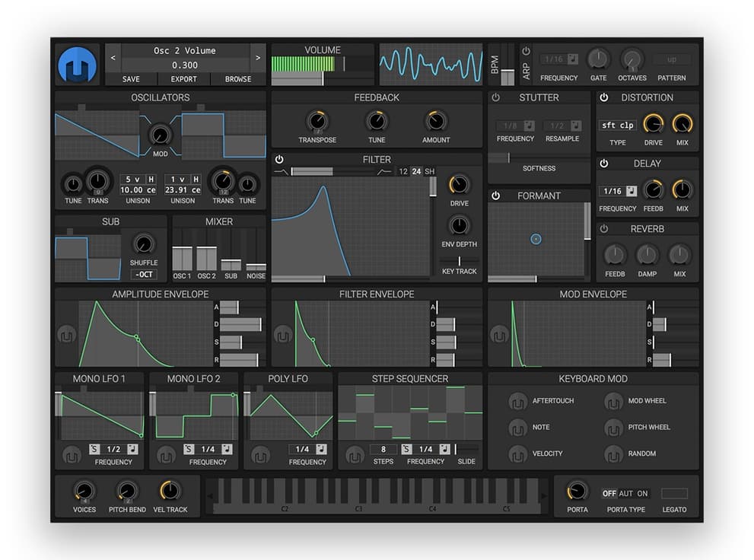This screenshot has height=560, width=754.
Task: Click the SAVE button
Action: tap(131, 79)
